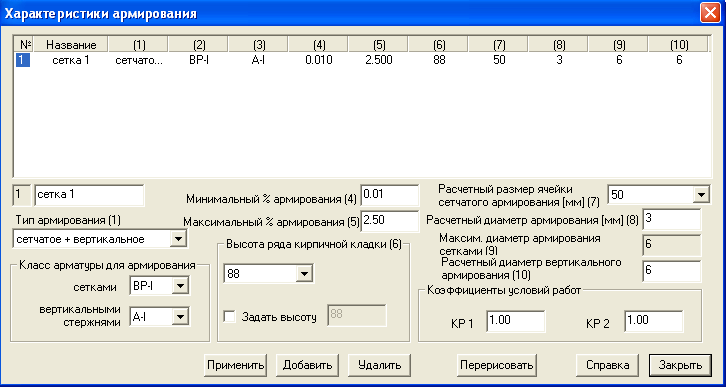Image resolution: width=728 pixels, height=387 pixels.
Task: Click the 'сетчато...' cell in the table
Action: 139,60
